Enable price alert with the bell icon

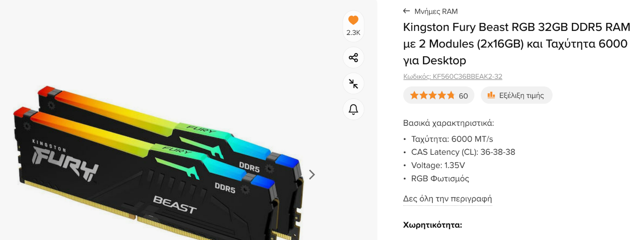(x=353, y=109)
